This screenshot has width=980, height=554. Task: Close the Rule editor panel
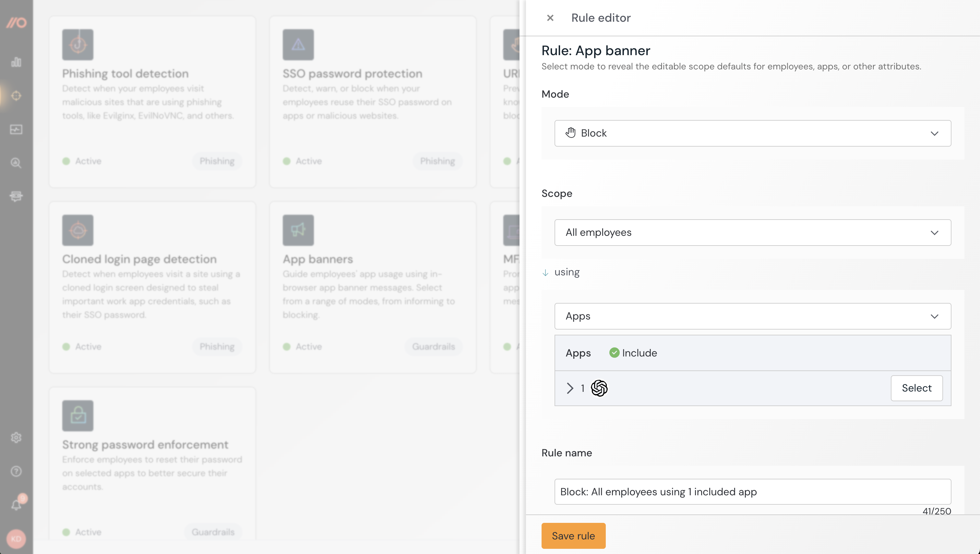coord(550,18)
